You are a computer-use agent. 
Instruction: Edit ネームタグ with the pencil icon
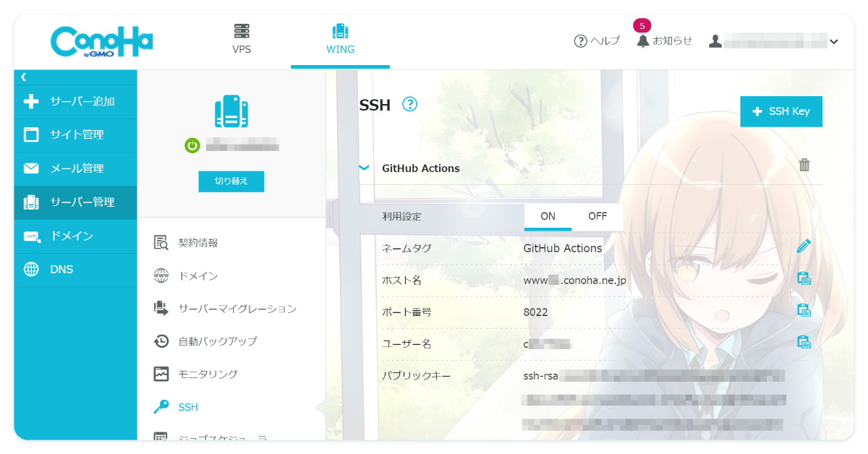[x=804, y=246]
